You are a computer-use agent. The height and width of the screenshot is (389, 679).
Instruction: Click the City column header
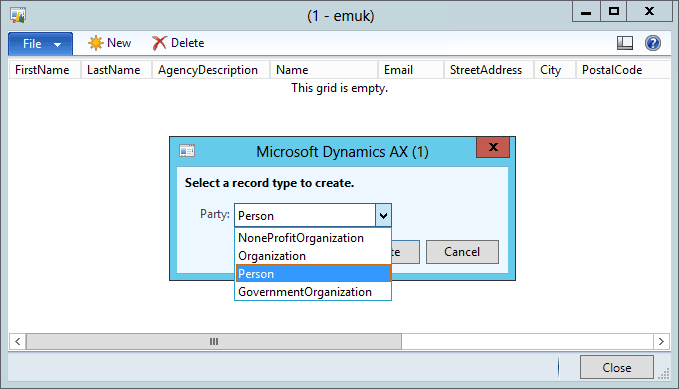[x=554, y=70]
